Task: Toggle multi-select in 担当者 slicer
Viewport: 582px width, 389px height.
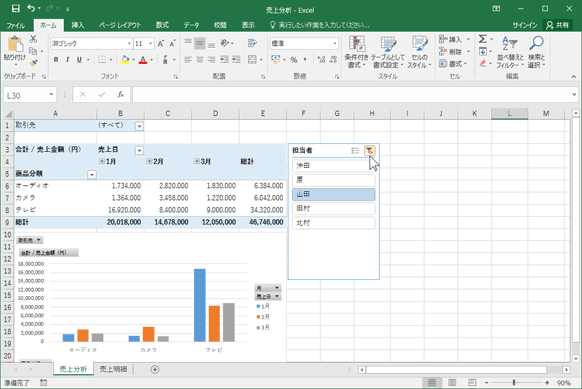Action: tap(355, 151)
